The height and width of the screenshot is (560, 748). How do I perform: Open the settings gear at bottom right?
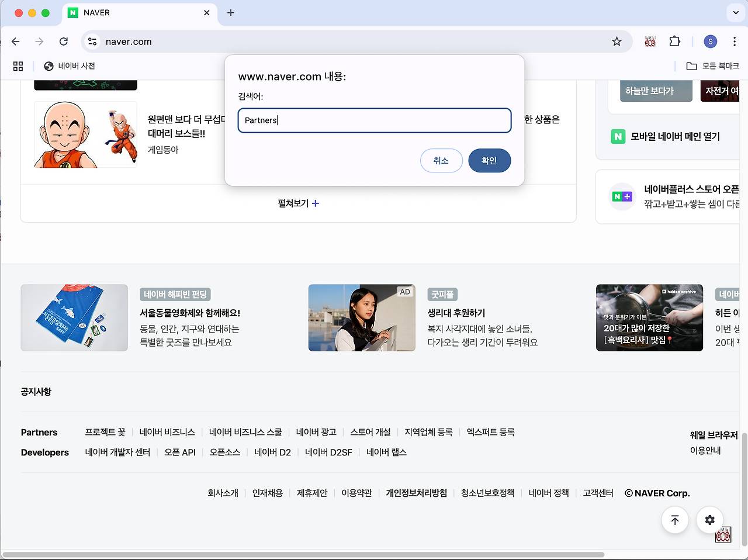[x=709, y=520]
